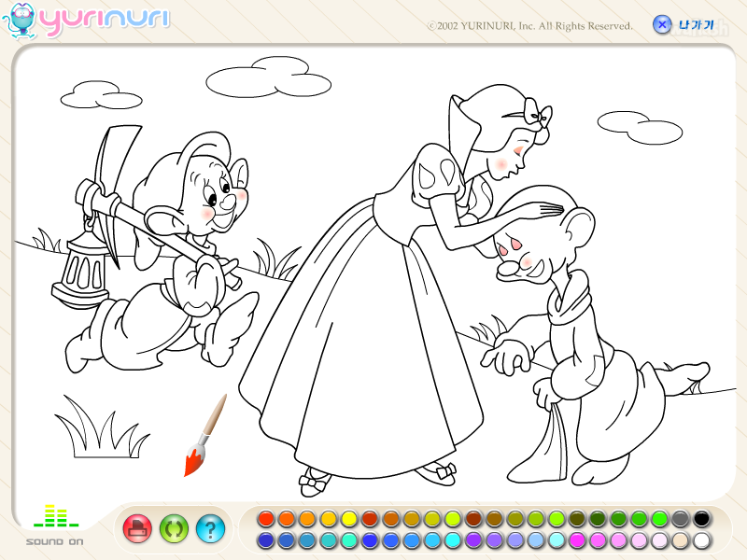Pick the dark navy blue swatch starting the bottom row
Image resolution: width=747 pixels, height=560 pixels.
tap(266, 540)
